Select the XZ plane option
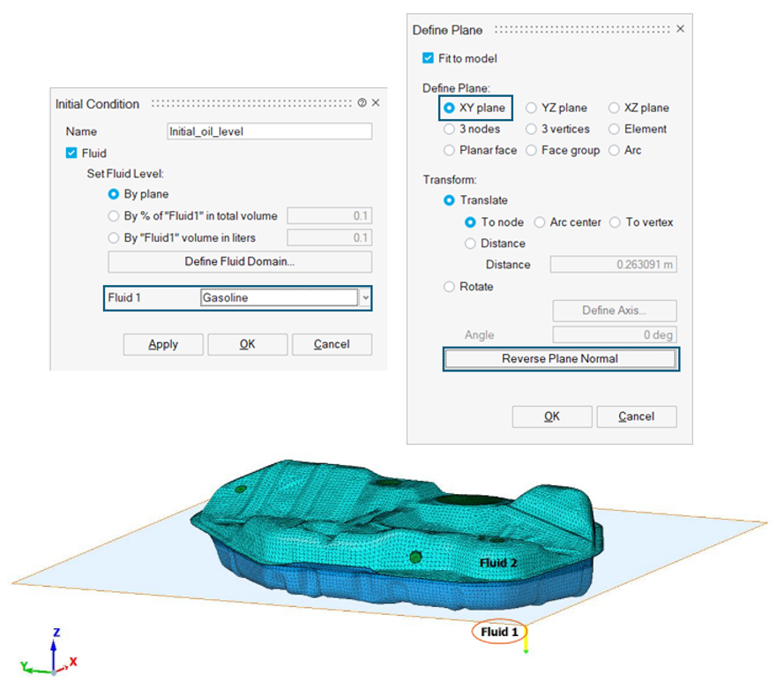 pos(614,108)
